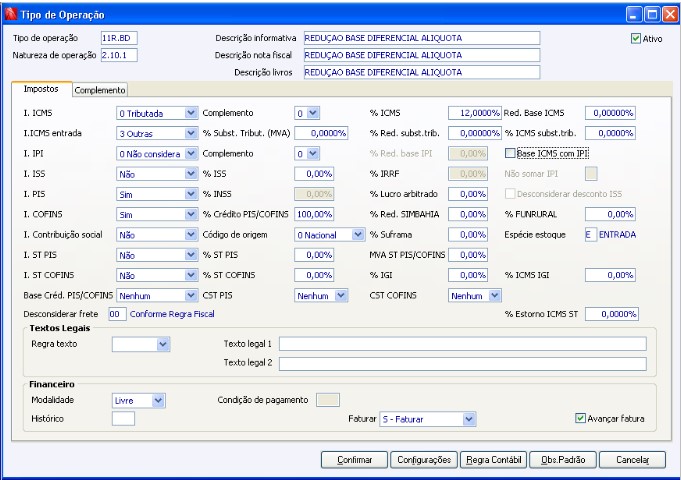Click the Descrição livros field
Screen dimensions: 681x480
point(422,72)
